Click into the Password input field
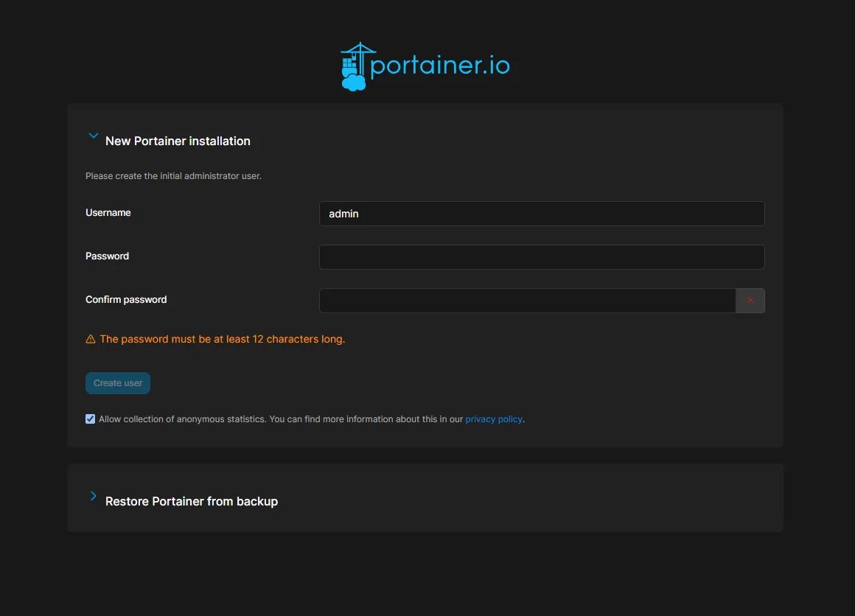Viewport: 855px width, 616px height. pos(541,257)
